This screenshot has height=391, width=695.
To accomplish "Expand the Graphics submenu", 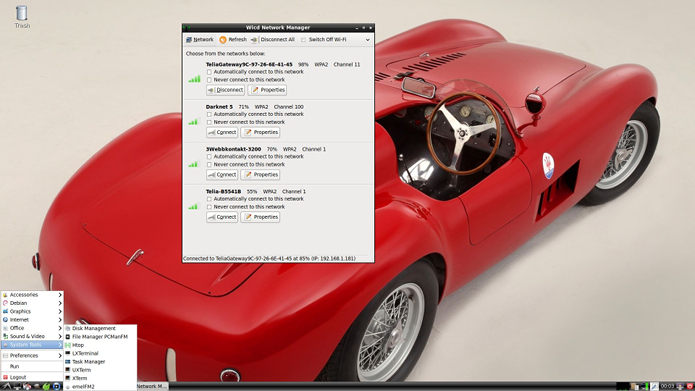I will [x=32, y=312].
